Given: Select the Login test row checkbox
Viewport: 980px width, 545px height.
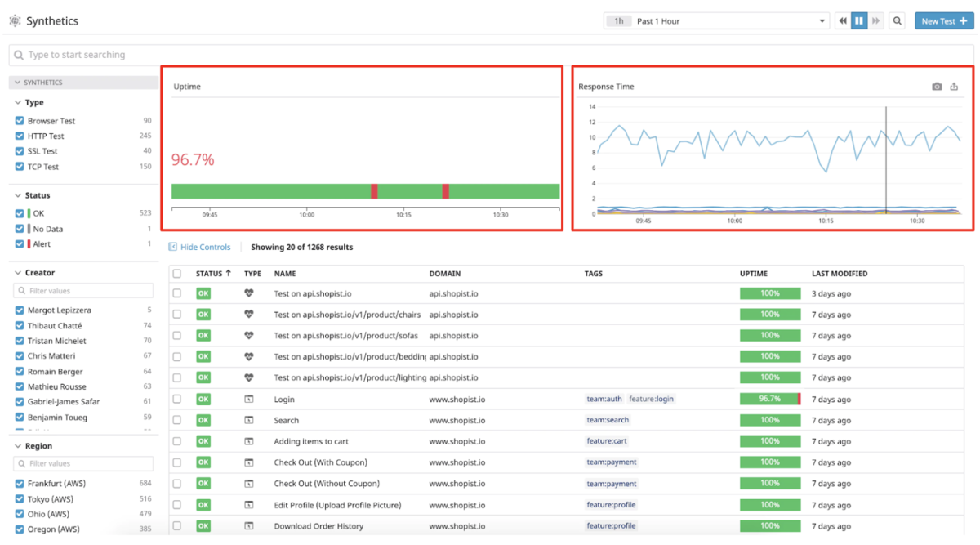Looking at the screenshot, I should [x=177, y=399].
